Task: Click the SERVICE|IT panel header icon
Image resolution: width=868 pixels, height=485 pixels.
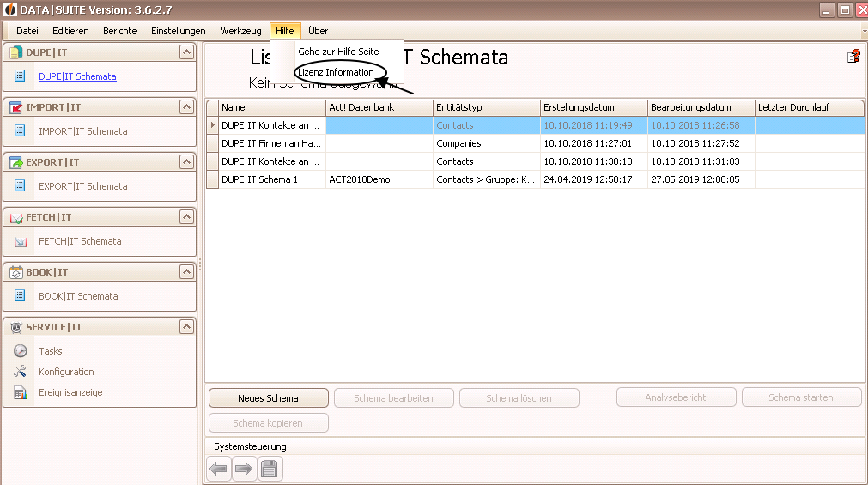Action: (16, 327)
